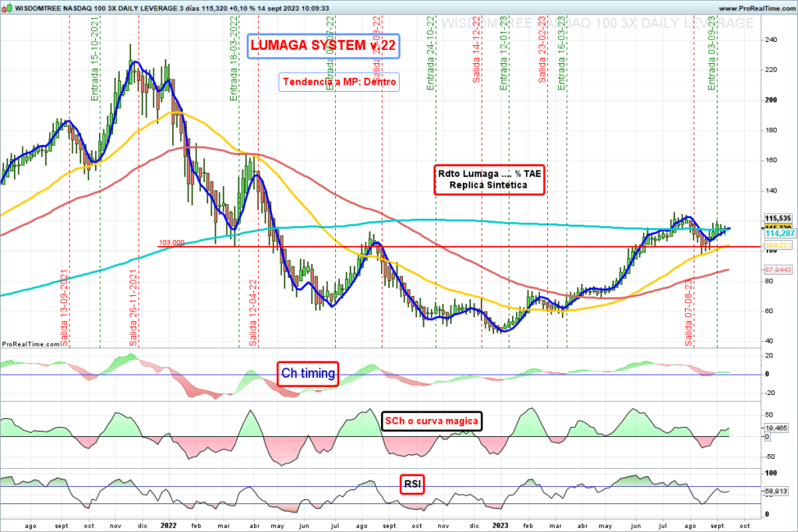Click the 'Entrada 15-10-2021' vertical marker label
This screenshot has width=798, height=532.
pyautogui.click(x=94, y=58)
